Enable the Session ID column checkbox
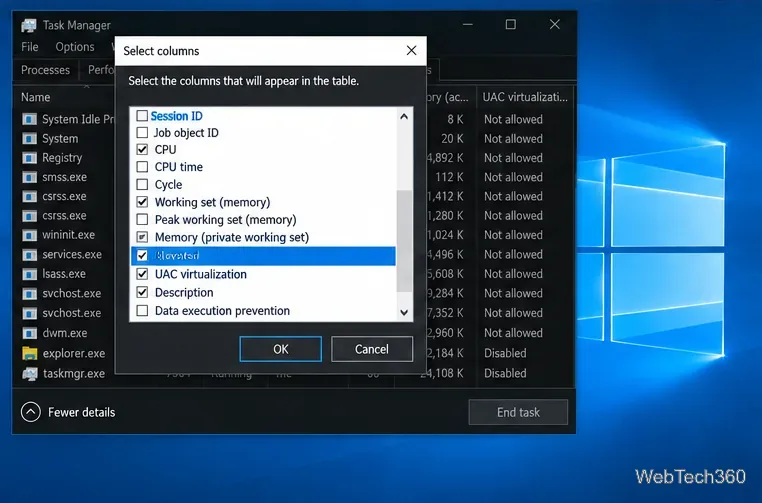The height and width of the screenshot is (503, 762). pyautogui.click(x=142, y=116)
